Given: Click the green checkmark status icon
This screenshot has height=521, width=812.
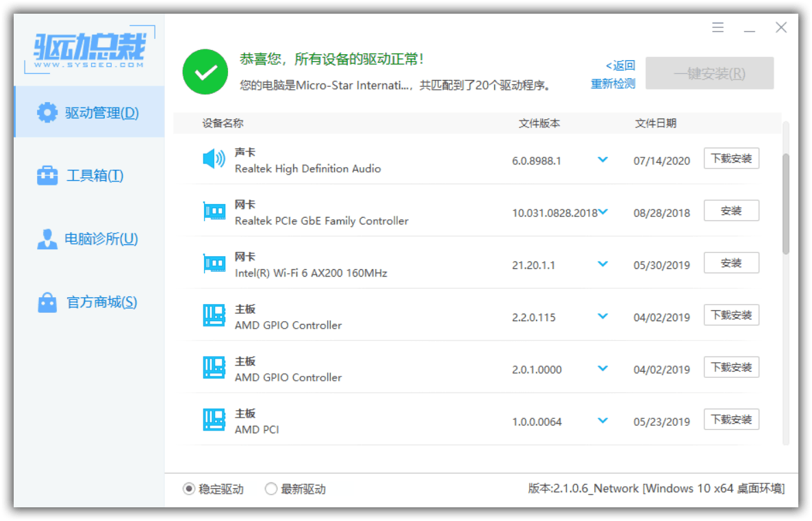Looking at the screenshot, I should tap(205, 73).
